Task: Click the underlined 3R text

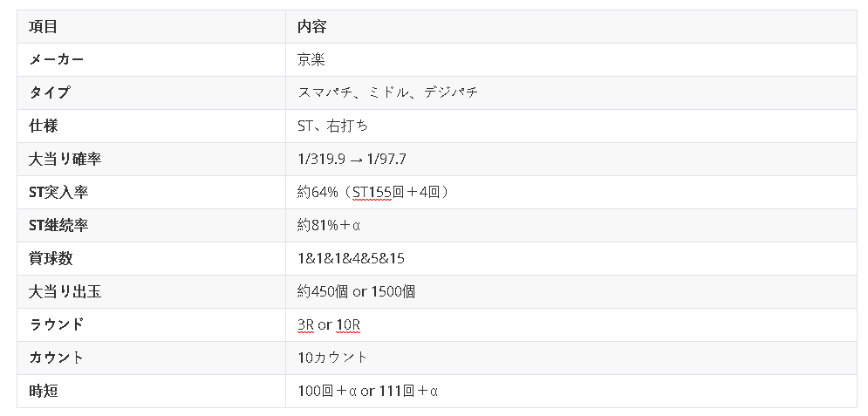Action: click(305, 325)
